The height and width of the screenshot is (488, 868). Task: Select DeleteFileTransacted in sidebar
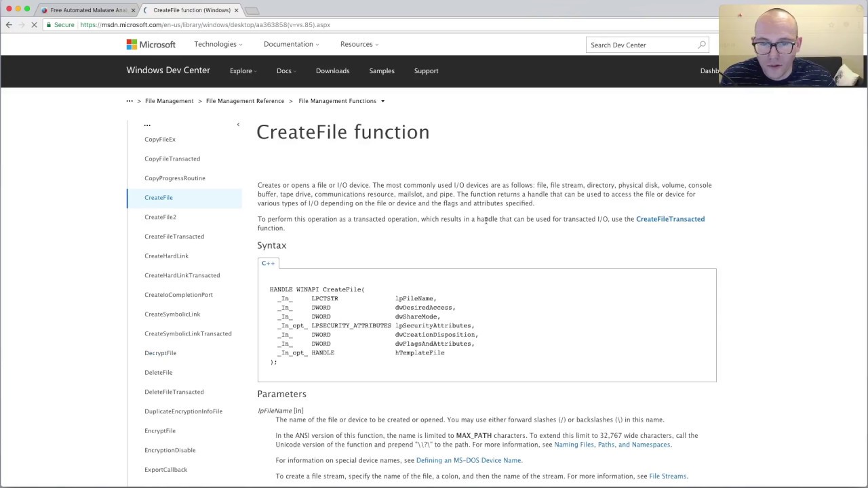(x=174, y=392)
